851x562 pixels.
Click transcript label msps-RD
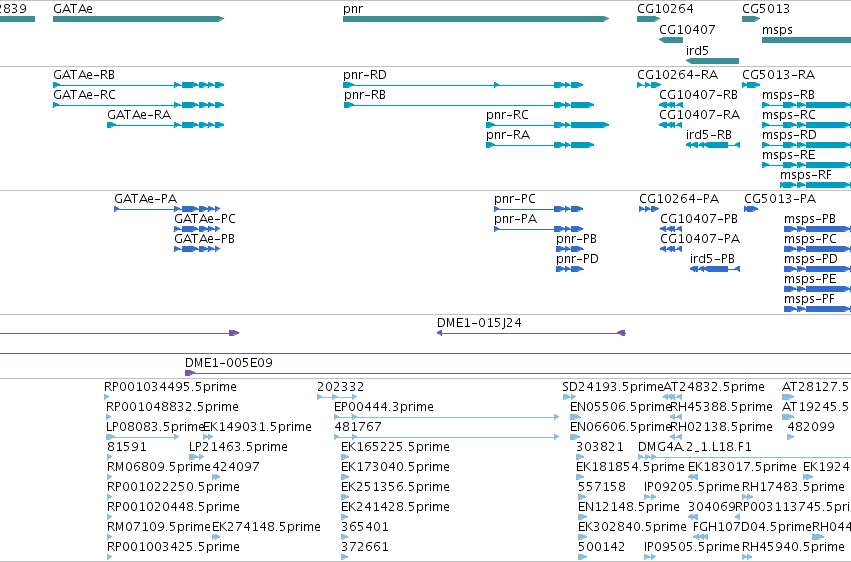click(789, 135)
